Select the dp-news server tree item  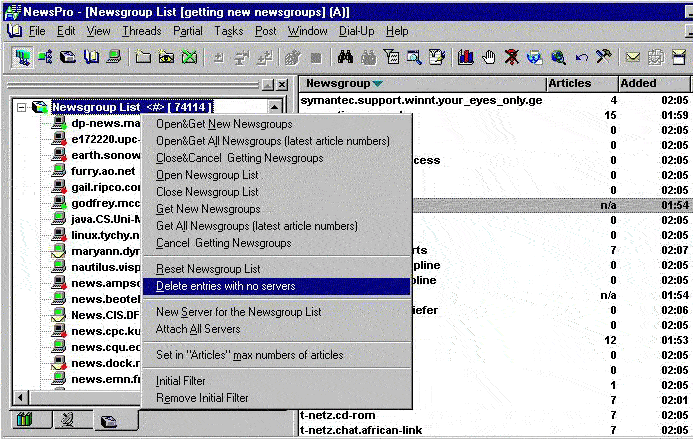pyautogui.click(x=105, y=123)
